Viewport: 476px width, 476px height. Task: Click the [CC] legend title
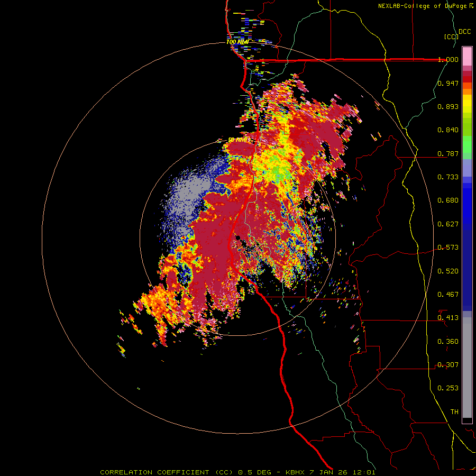click(x=451, y=36)
